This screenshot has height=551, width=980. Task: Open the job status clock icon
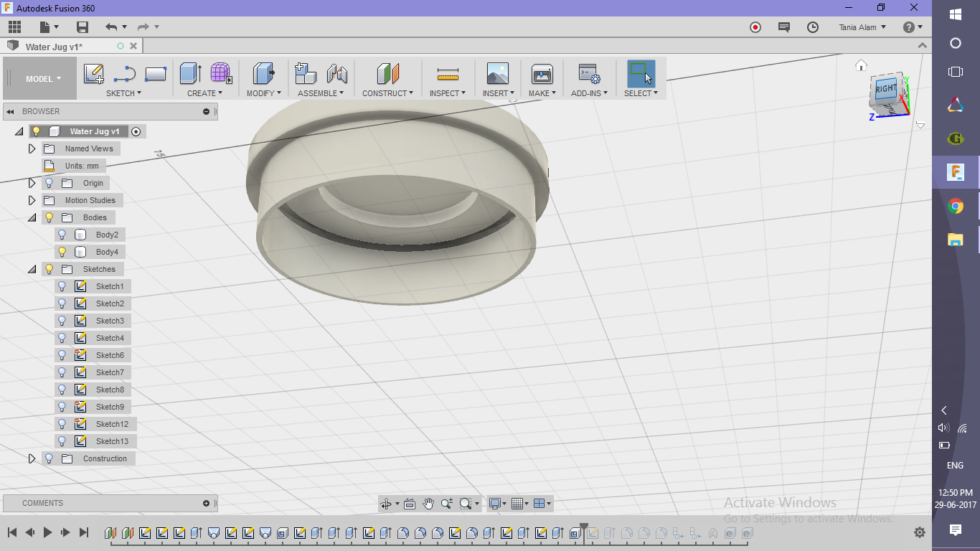coord(812,27)
